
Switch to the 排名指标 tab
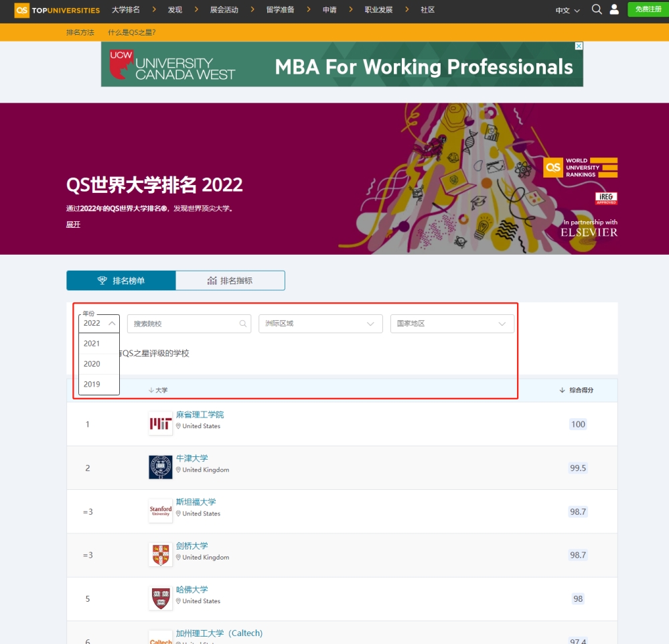[x=230, y=281]
